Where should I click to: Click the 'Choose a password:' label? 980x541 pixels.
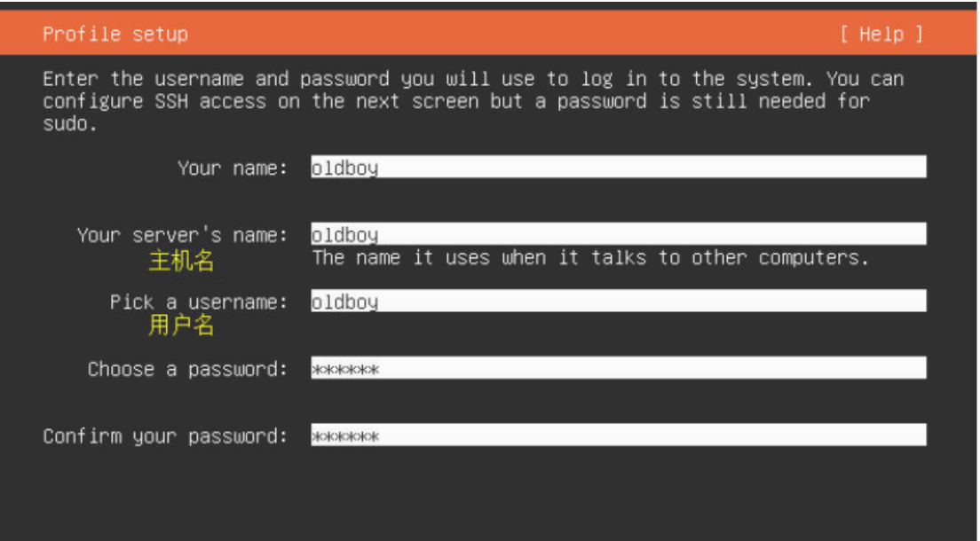click(187, 369)
